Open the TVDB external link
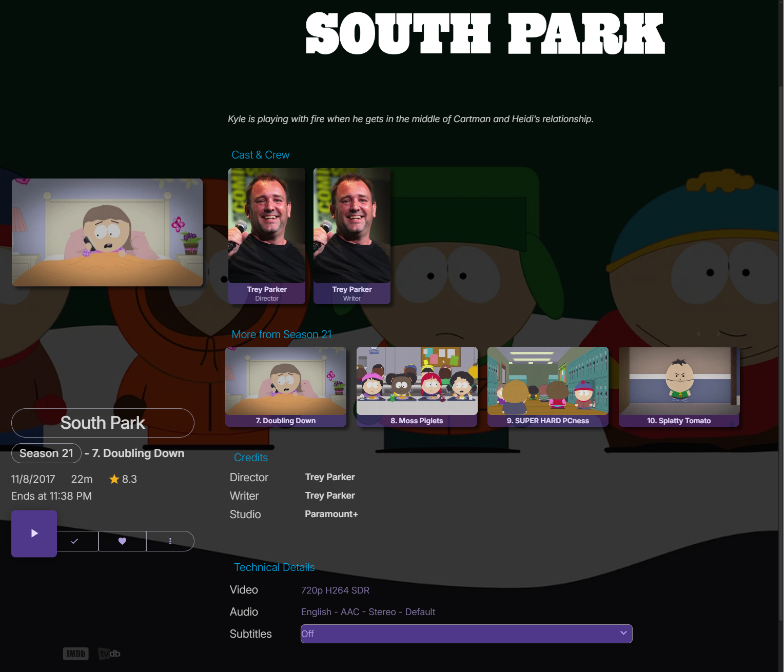The width and height of the screenshot is (784, 672). tap(109, 654)
